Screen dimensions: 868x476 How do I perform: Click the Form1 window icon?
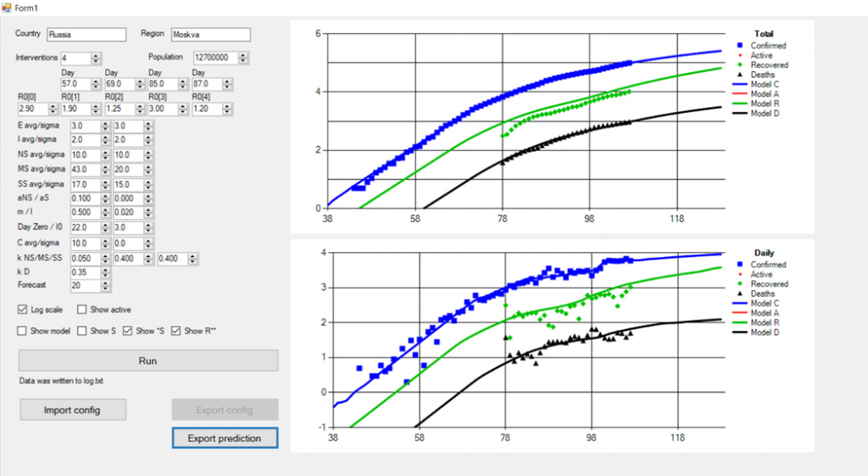click(x=7, y=8)
